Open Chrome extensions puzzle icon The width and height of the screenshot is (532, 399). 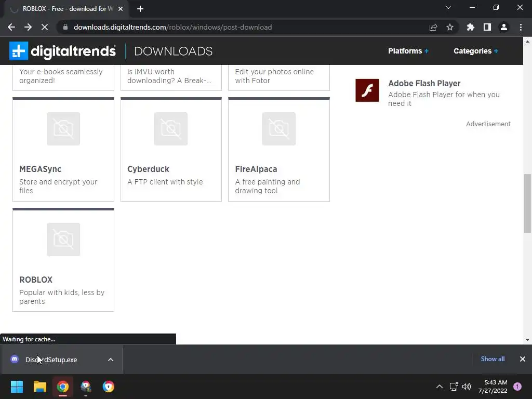pyautogui.click(x=470, y=27)
